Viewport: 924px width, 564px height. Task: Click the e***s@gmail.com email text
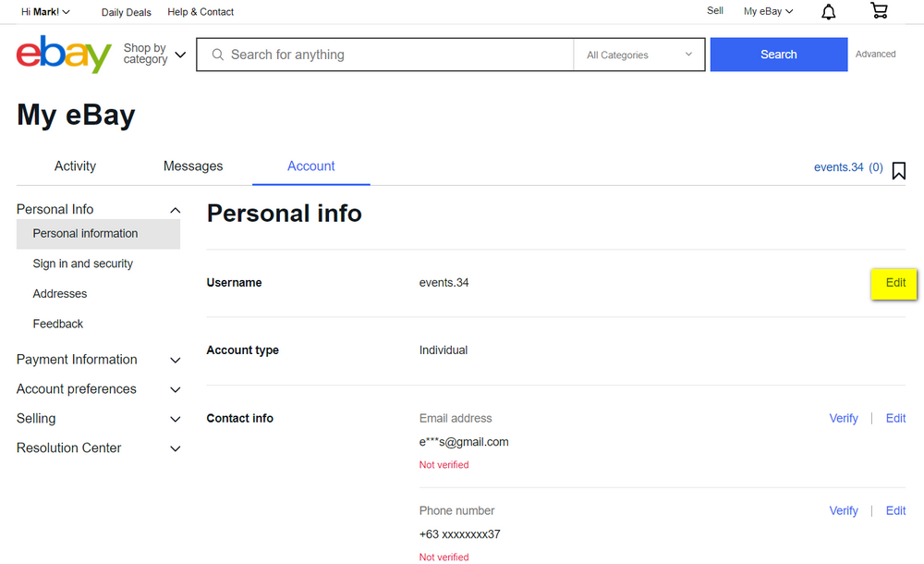point(464,442)
